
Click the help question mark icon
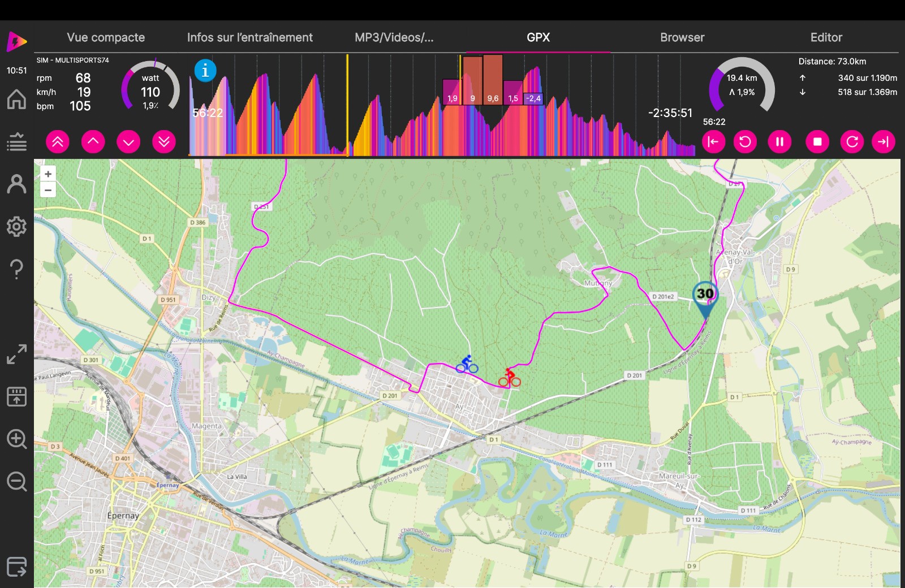[x=16, y=269]
